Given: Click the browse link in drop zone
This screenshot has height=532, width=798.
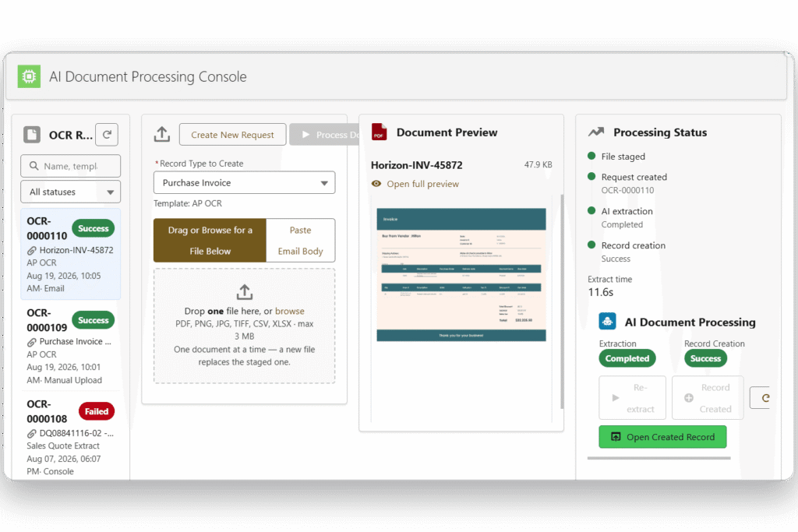Looking at the screenshot, I should coord(290,311).
